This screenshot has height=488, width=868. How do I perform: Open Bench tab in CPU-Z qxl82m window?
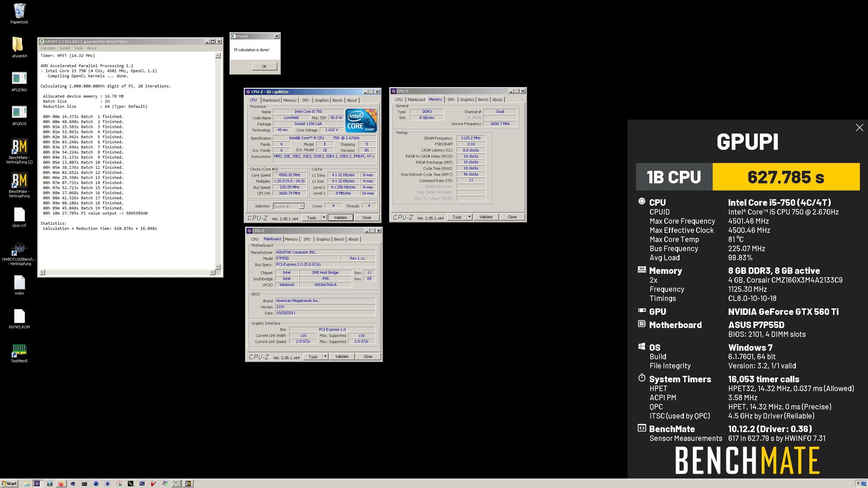[x=337, y=100]
